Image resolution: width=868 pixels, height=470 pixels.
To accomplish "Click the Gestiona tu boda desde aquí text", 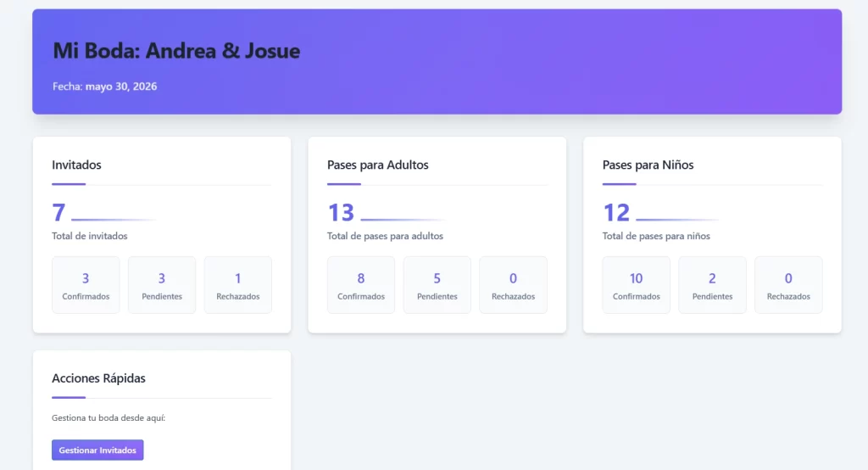I will [x=108, y=418].
